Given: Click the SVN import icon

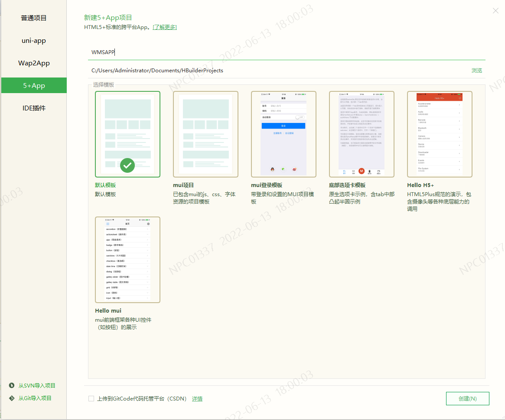Looking at the screenshot, I should [x=12, y=385].
